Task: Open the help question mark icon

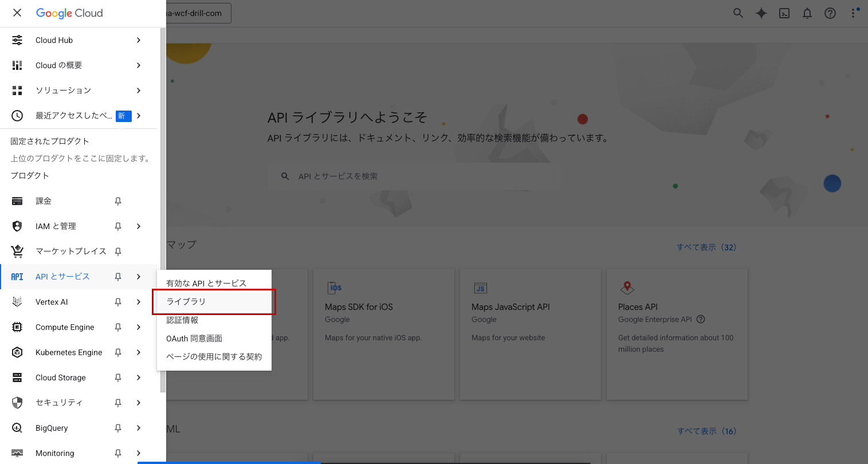Action: [x=830, y=13]
